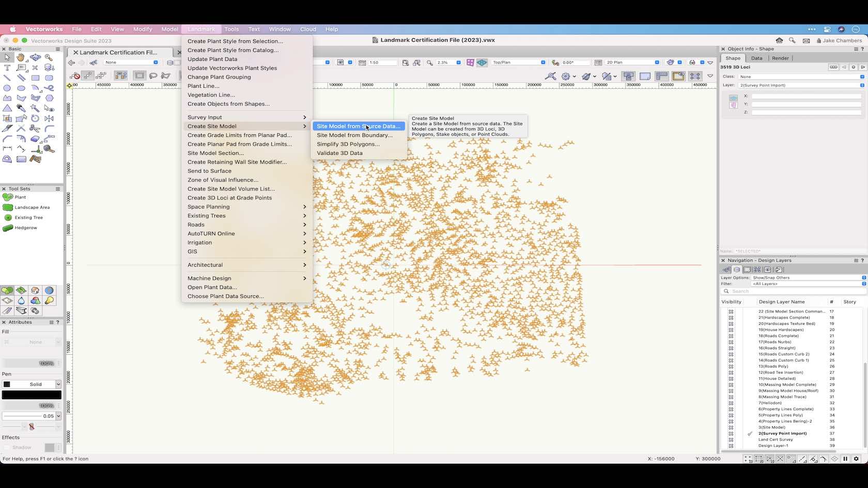Select the Rectangle tool

35,77
